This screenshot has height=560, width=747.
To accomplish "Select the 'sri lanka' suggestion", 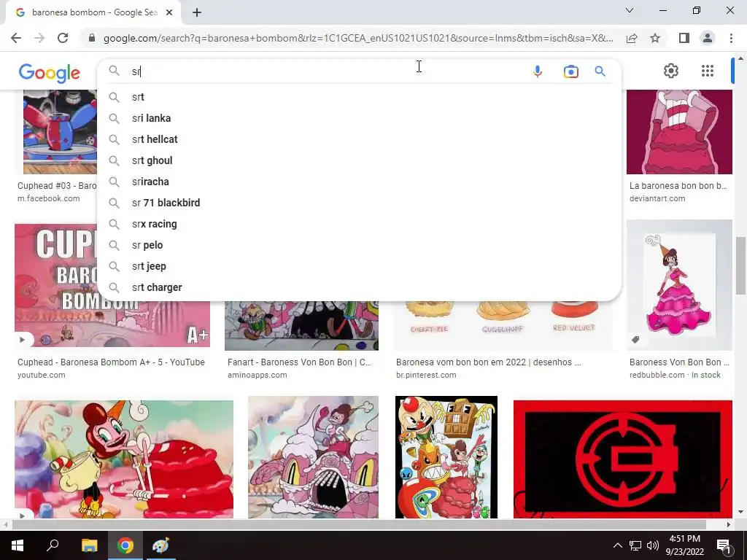I will click(x=359, y=118).
